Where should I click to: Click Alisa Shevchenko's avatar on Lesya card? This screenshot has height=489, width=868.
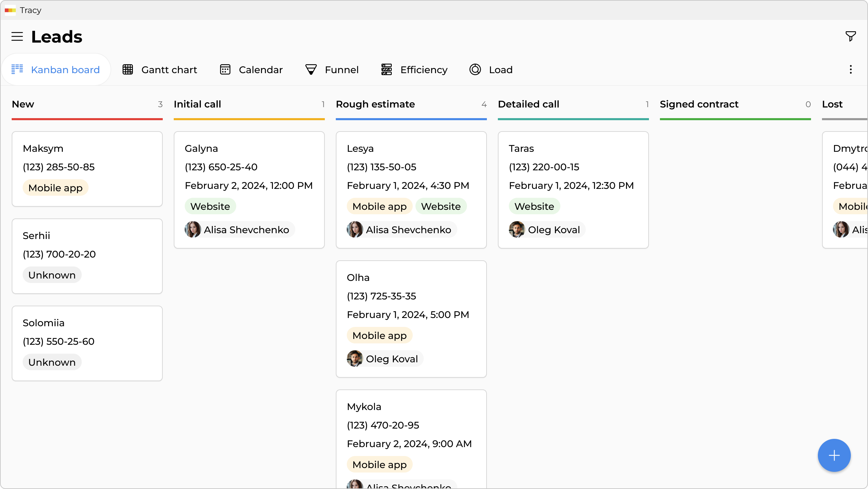click(x=355, y=230)
